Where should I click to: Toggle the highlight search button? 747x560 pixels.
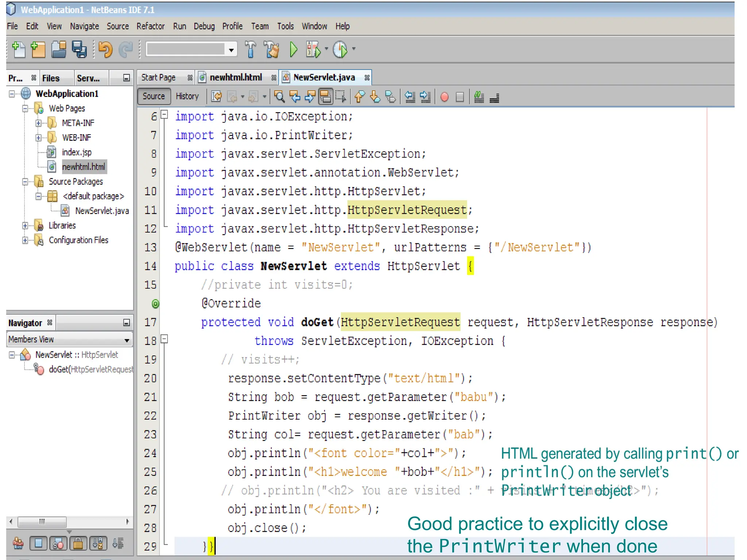click(x=325, y=97)
